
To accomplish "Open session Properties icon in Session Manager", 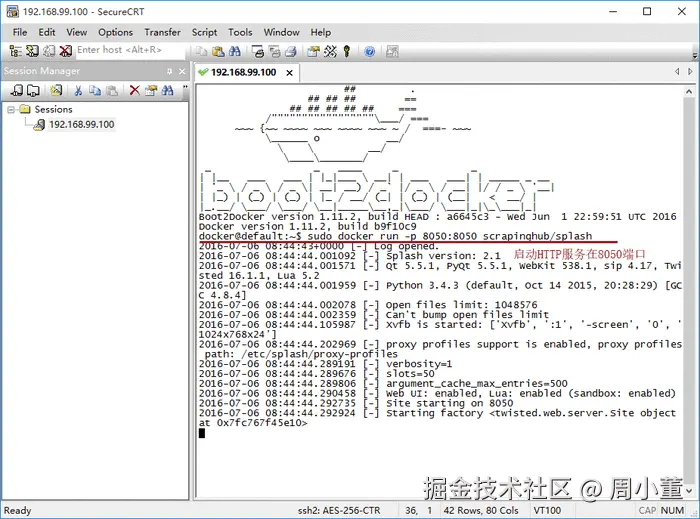I will tap(151, 91).
